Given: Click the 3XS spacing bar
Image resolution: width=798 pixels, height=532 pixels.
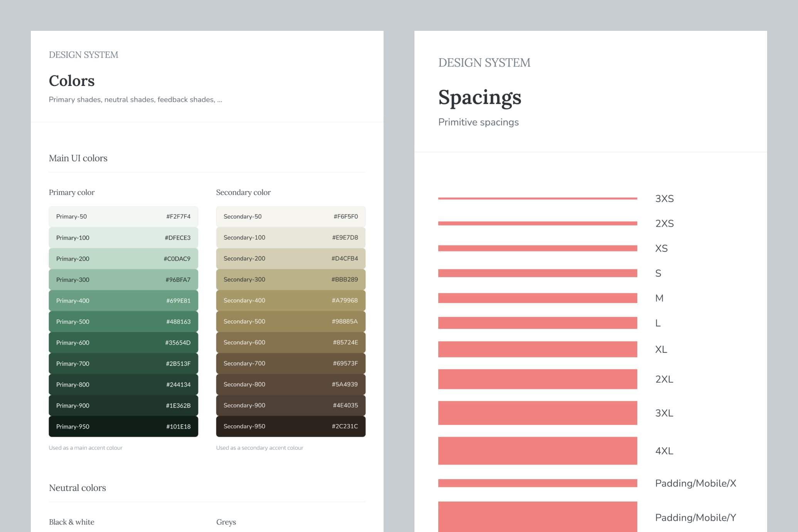Looking at the screenshot, I should (x=537, y=198).
